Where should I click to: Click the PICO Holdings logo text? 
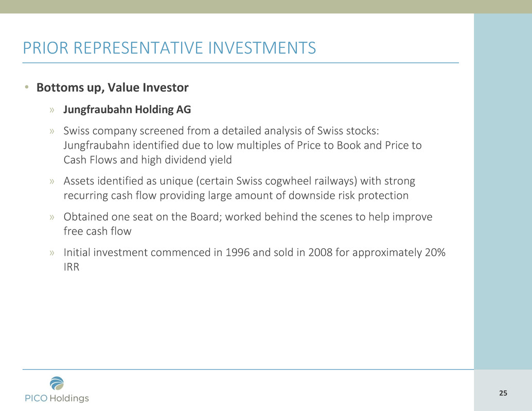(57, 398)
